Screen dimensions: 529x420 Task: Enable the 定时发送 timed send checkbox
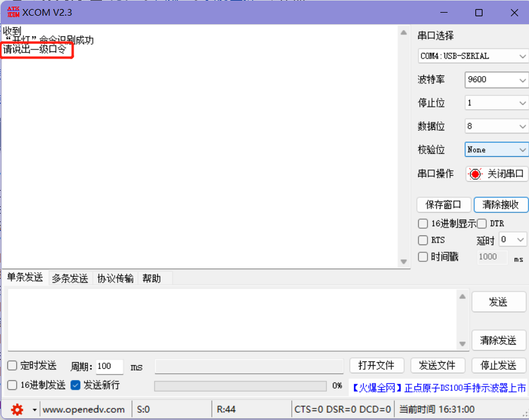point(12,365)
